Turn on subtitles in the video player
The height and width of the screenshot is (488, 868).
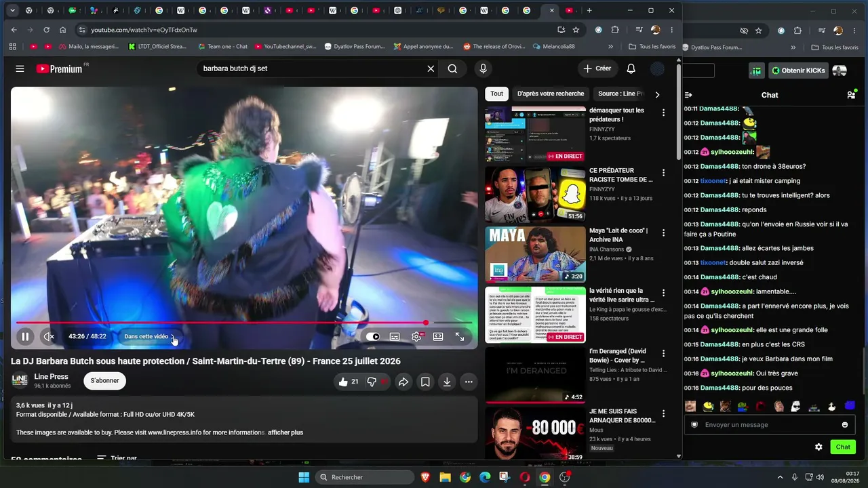(x=395, y=336)
